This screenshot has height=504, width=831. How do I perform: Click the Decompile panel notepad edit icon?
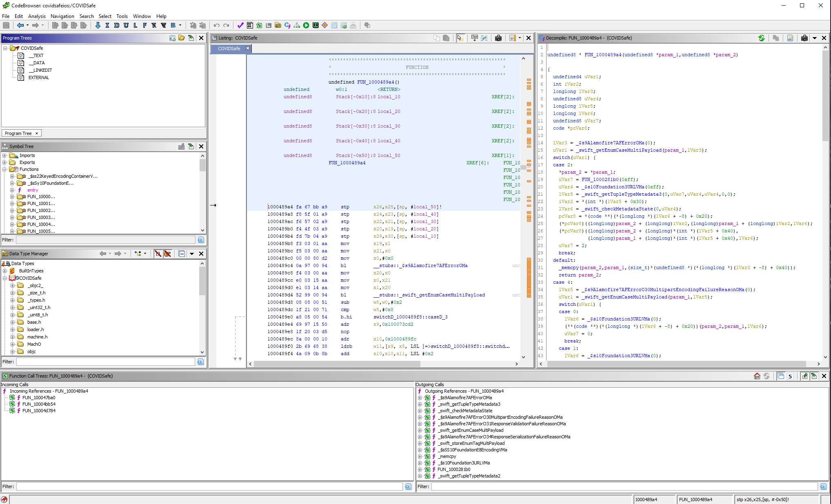[x=790, y=38]
